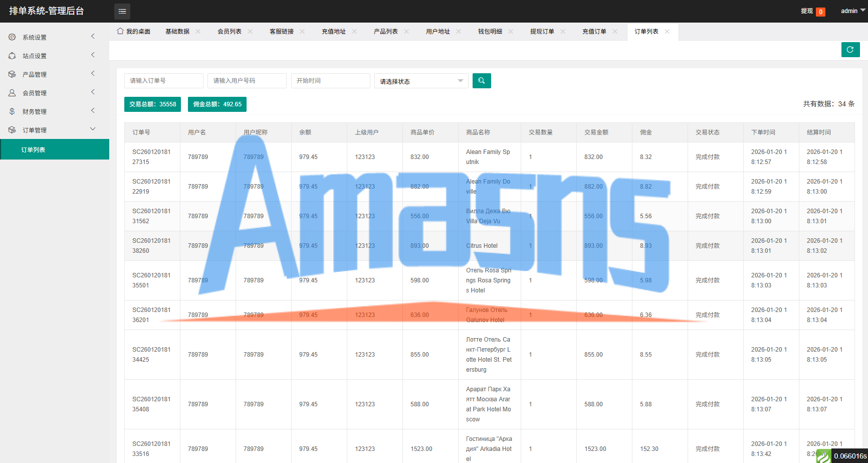Screen dimensions: 868x463
Task: Toggle the sidebar hamburger menu icon
Action: tap(122, 11)
